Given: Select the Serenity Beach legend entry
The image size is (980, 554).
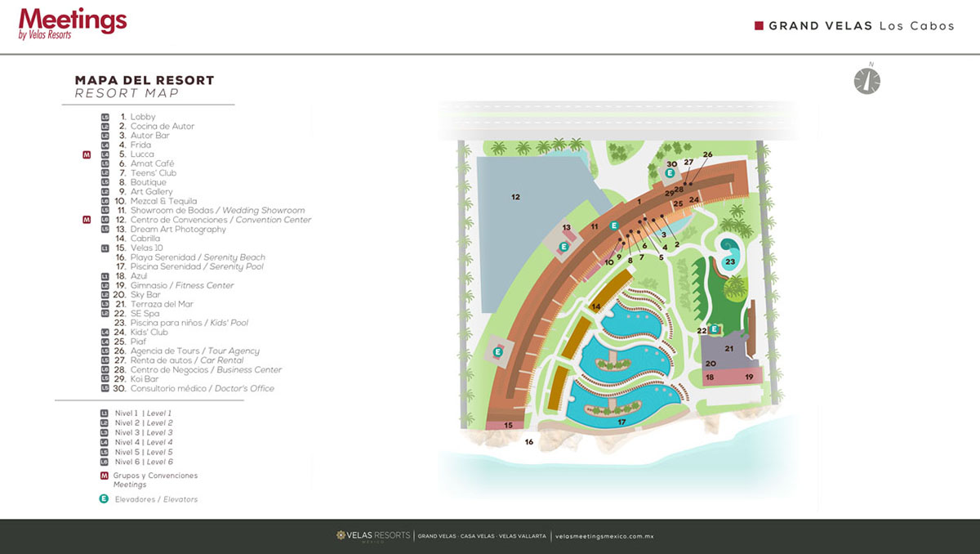Looking at the screenshot, I should (x=189, y=257).
